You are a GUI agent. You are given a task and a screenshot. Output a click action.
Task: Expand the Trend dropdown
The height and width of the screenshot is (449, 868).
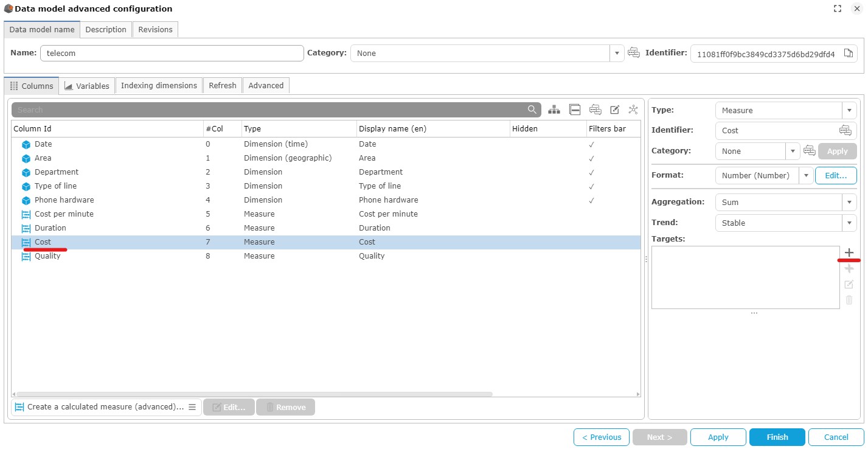849,223
